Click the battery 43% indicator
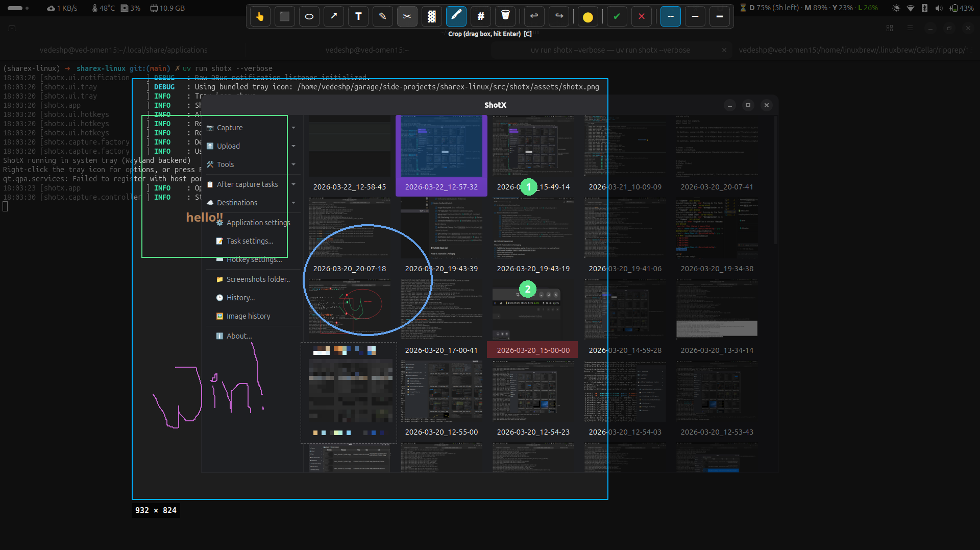980x550 pixels. pyautogui.click(x=961, y=8)
